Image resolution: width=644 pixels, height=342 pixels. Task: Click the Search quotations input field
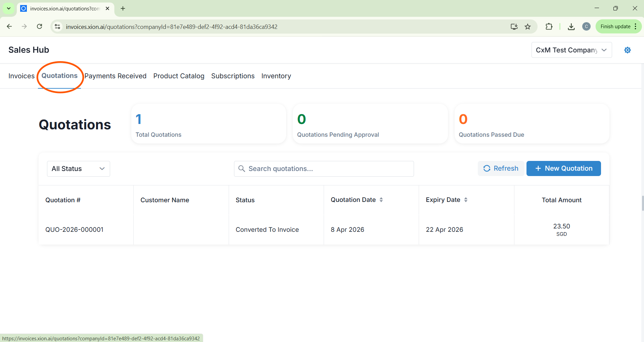tap(324, 169)
